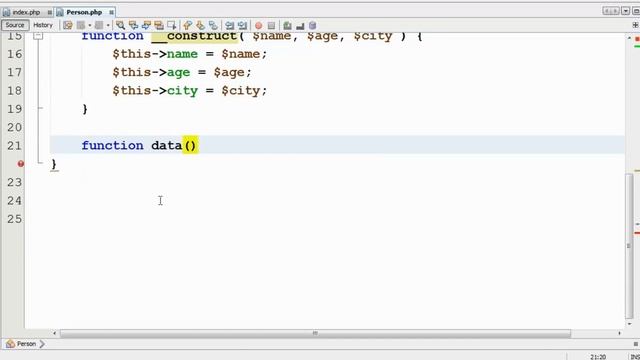Image resolution: width=640 pixels, height=360 pixels.
Task: Click the vertical scrollbar thumb
Action: tap(629, 245)
